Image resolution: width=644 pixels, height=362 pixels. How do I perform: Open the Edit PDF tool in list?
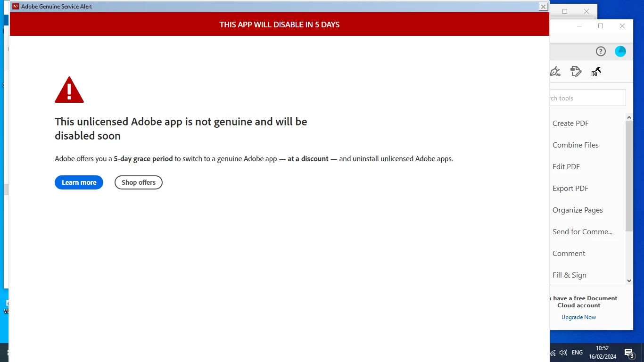[x=566, y=166]
